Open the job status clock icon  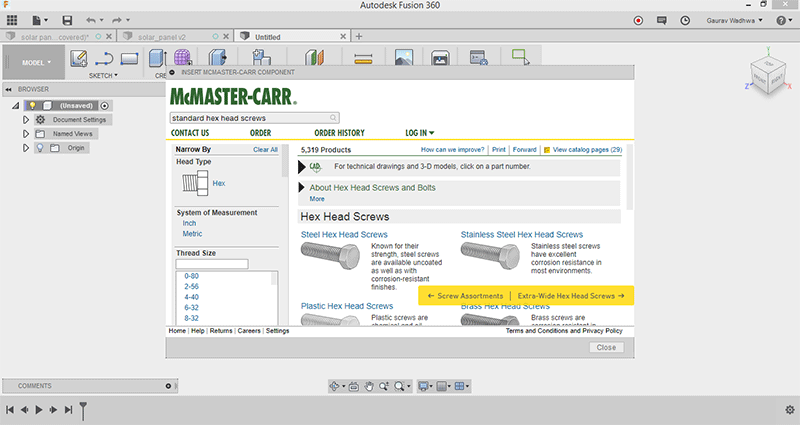pyautogui.click(x=685, y=20)
